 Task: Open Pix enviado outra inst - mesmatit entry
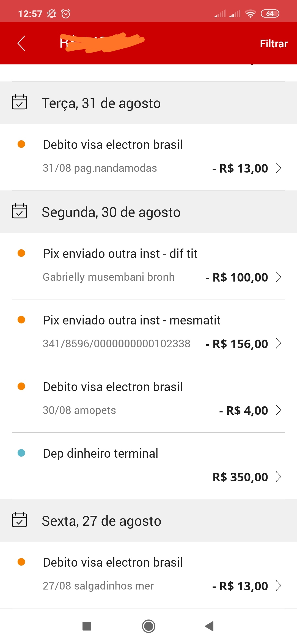click(131, 320)
